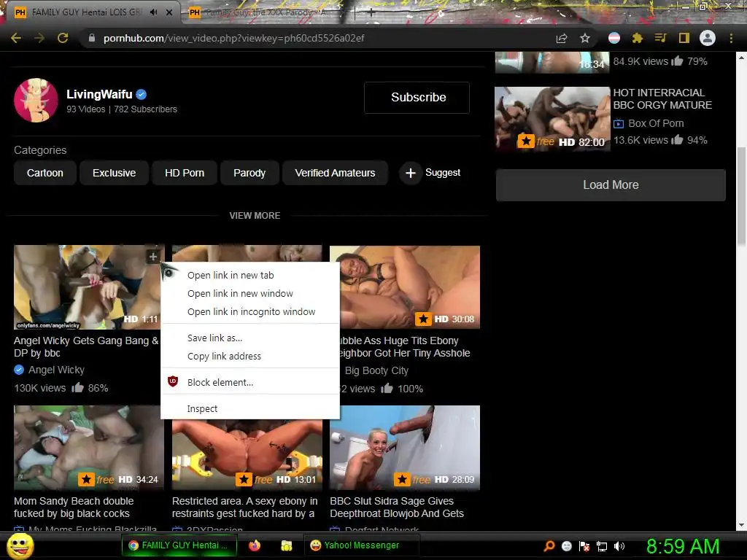Click the verified badge beside LivingWaifu
Image resolution: width=747 pixels, height=560 pixels.
tap(142, 94)
